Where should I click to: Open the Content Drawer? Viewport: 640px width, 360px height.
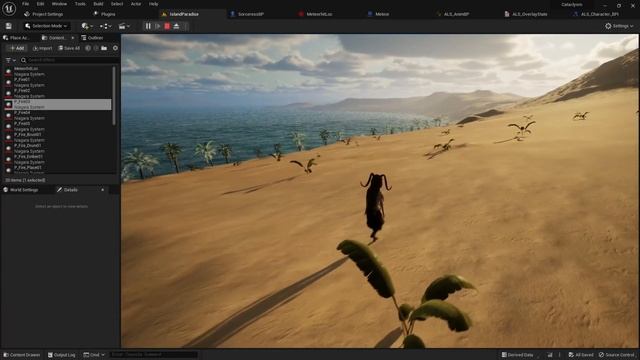pyautogui.click(x=22, y=355)
